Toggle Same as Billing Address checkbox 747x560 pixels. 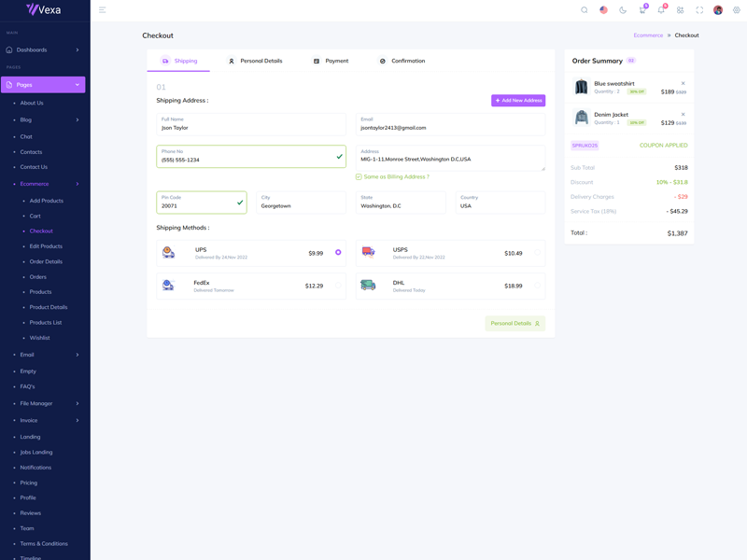359,176
